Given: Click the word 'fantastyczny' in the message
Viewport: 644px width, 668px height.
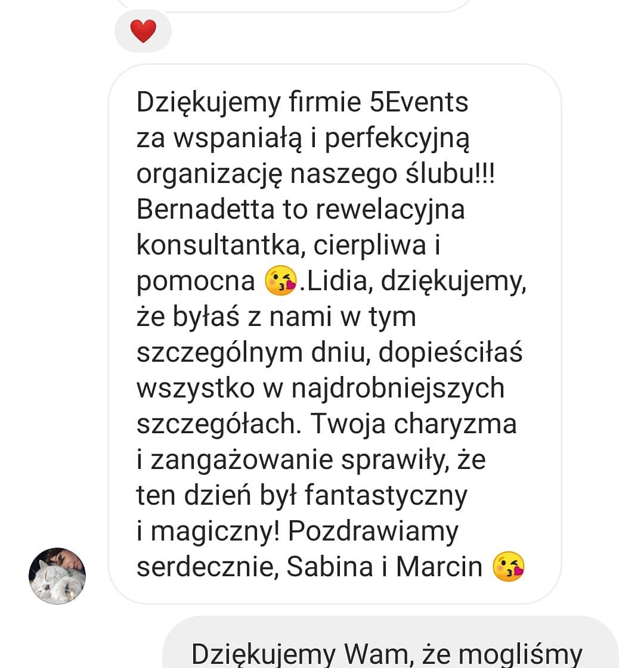Looking at the screenshot, I should click(386, 496).
